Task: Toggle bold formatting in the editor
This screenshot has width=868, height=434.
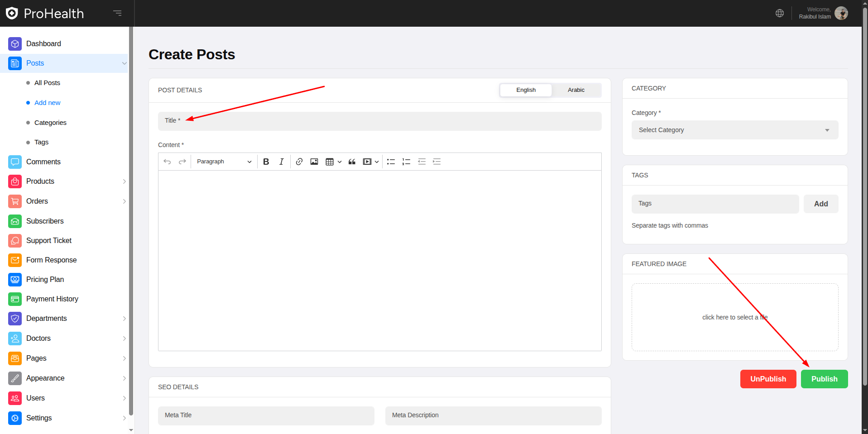Action: click(x=266, y=162)
